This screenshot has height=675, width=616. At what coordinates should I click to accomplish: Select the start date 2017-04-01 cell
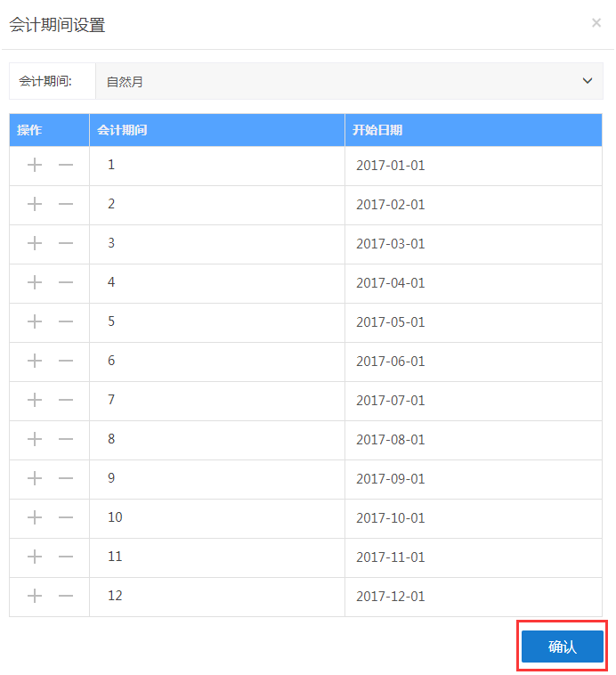[391, 283]
